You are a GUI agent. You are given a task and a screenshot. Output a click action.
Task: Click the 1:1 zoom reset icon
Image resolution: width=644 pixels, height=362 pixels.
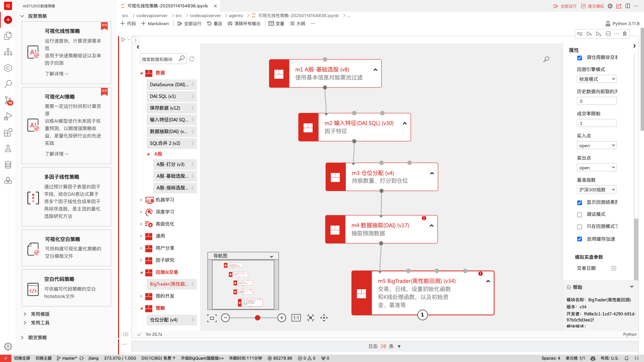(x=296, y=318)
